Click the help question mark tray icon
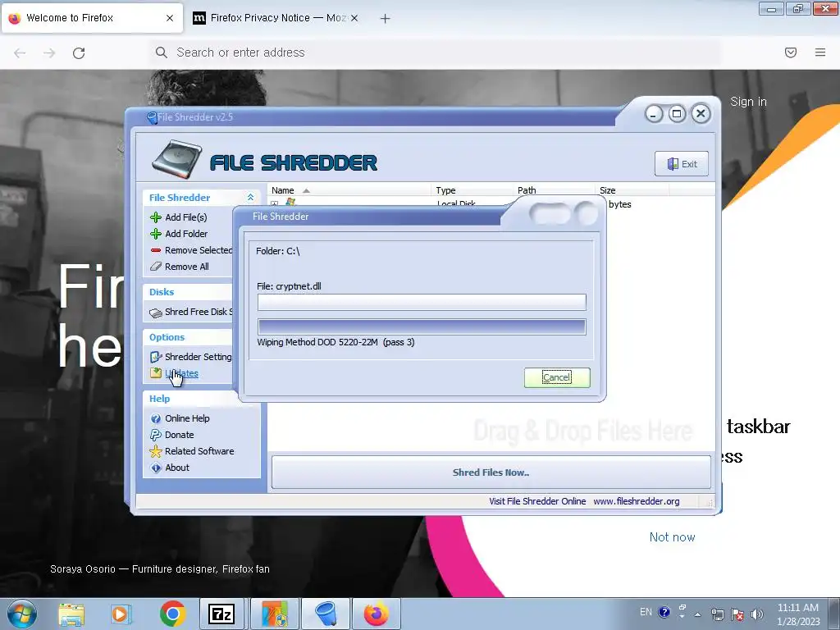Image resolution: width=840 pixels, height=630 pixels. pos(664,612)
